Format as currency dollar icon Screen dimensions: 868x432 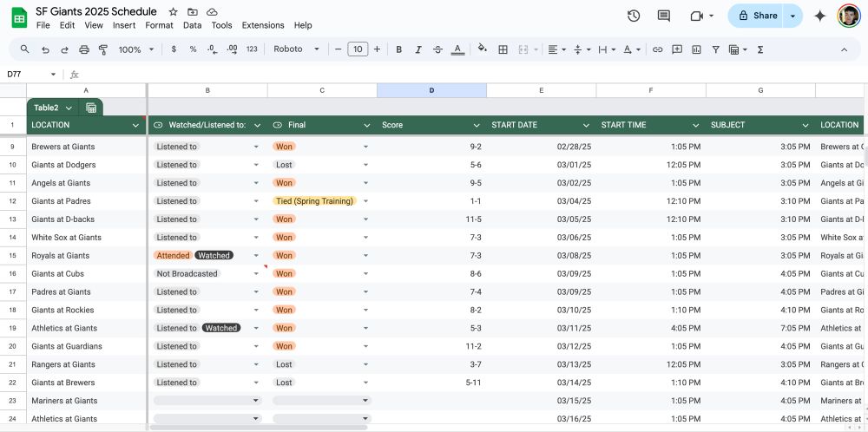pos(174,49)
